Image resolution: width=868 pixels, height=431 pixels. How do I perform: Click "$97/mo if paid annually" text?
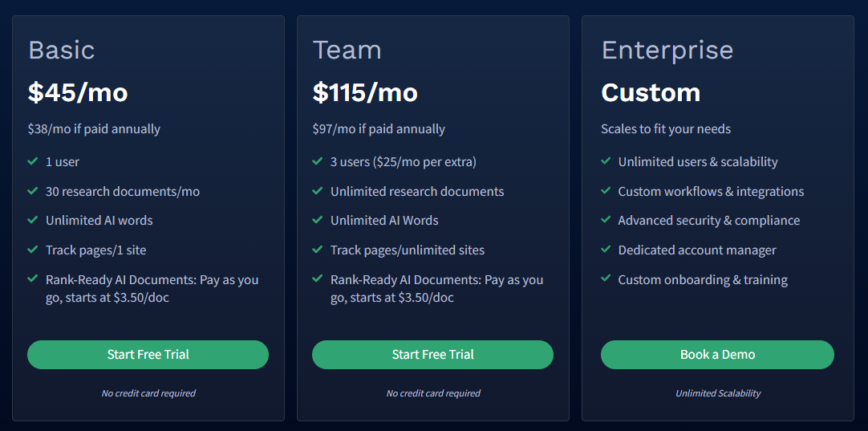(379, 129)
